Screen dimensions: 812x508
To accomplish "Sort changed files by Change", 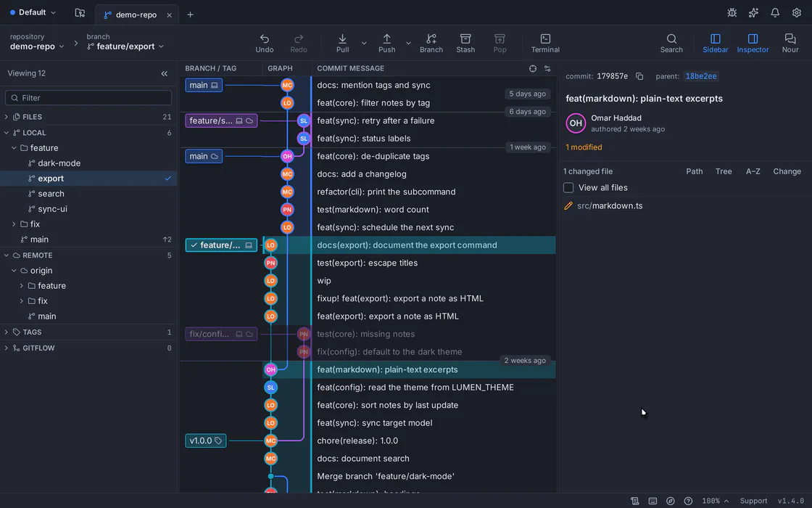I will 787,171.
